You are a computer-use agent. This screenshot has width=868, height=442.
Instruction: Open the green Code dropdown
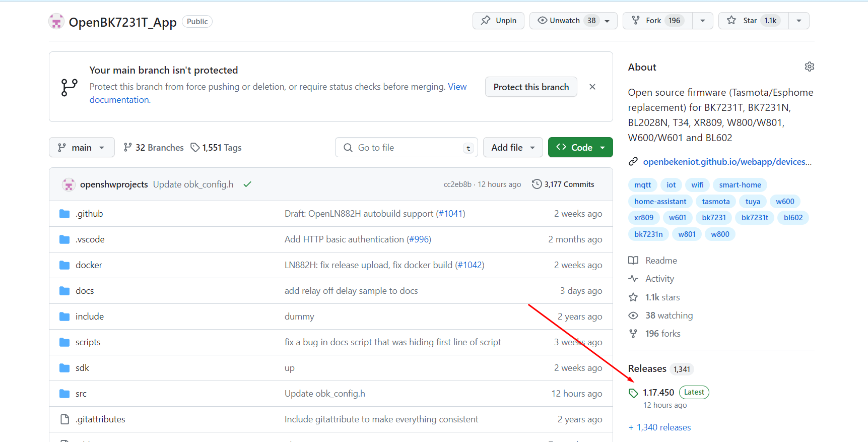[x=580, y=148]
